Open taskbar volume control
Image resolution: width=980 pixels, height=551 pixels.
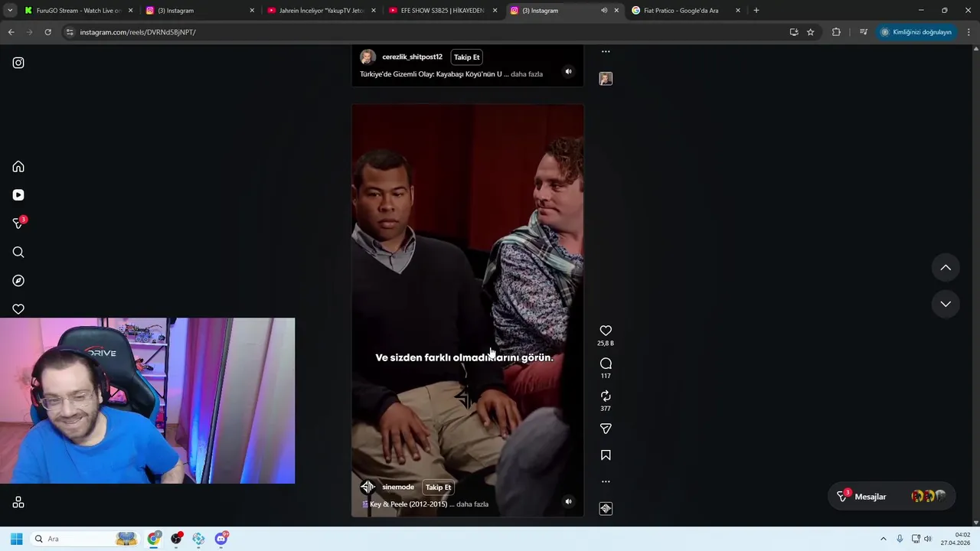pos(927,539)
